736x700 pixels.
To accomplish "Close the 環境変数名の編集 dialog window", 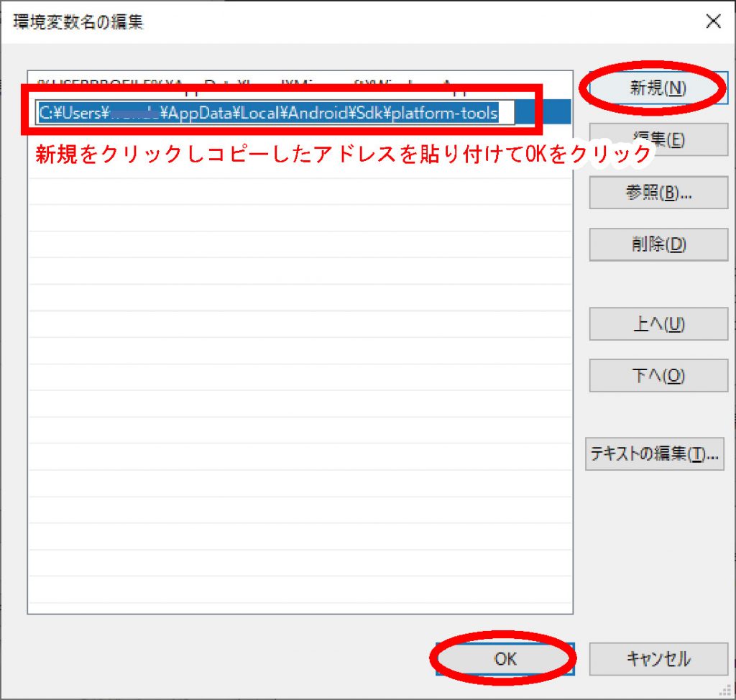I will coord(713,21).
